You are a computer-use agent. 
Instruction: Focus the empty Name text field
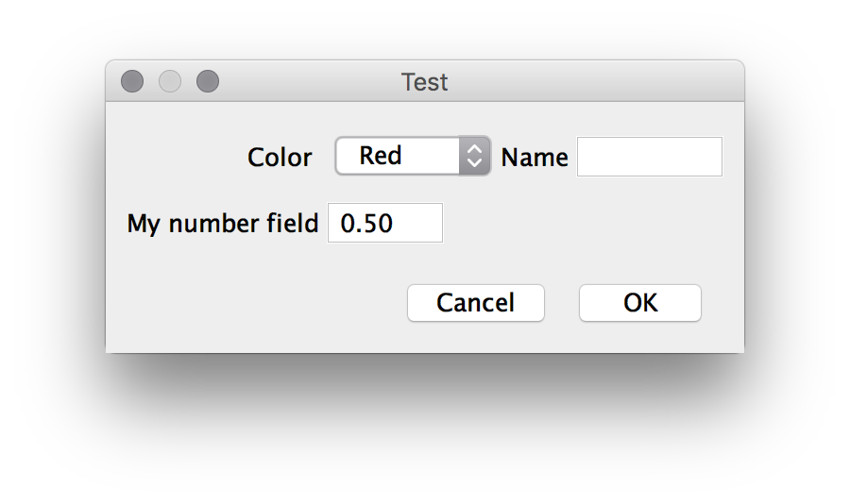tap(649, 157)
